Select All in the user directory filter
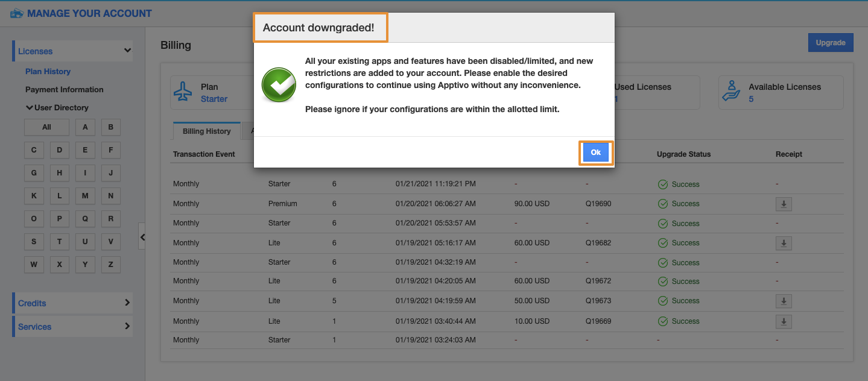 pyautogui.click(x=46, y=127)
